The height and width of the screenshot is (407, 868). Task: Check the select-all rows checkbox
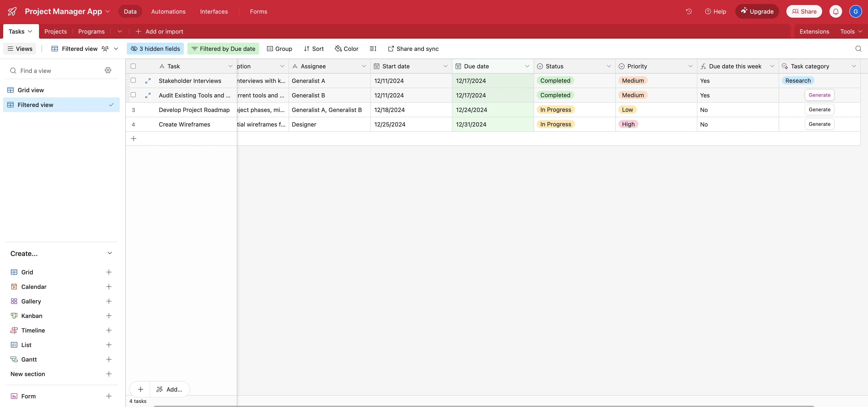coord(133,66)
